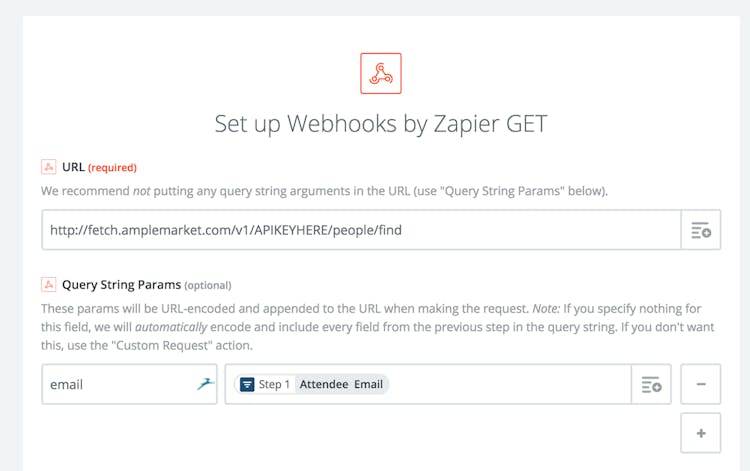Click the "Set up Webhooks by Zapier GET" heading
This screenshot has width=750, height=471.
(x=380, y=124)
